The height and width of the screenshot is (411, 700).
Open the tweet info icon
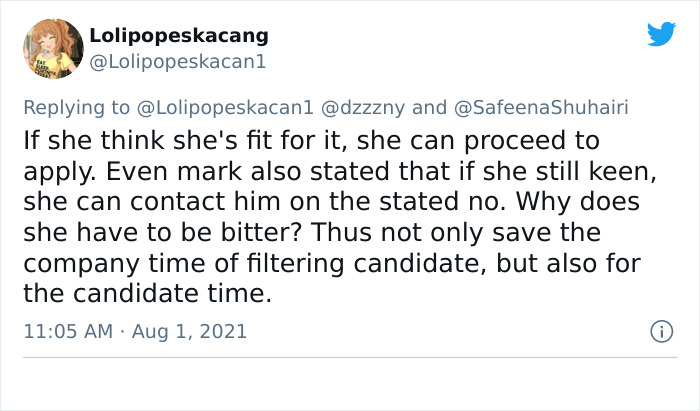coord(660,330)
